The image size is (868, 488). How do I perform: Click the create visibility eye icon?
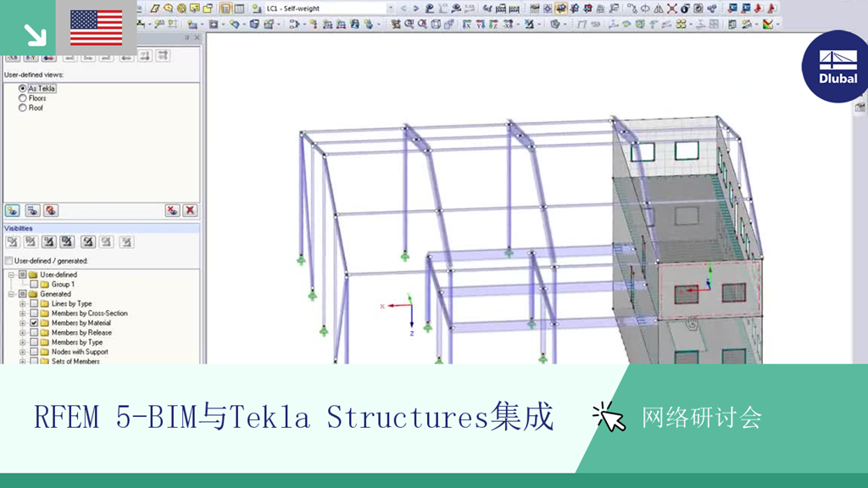pos(12,210)
